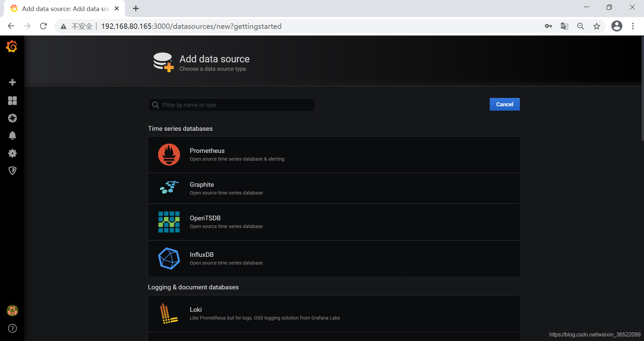The height and width of the screenshot is (341, 644).
Task: Select the InfluxDB data source
Action: coord(334,259)
